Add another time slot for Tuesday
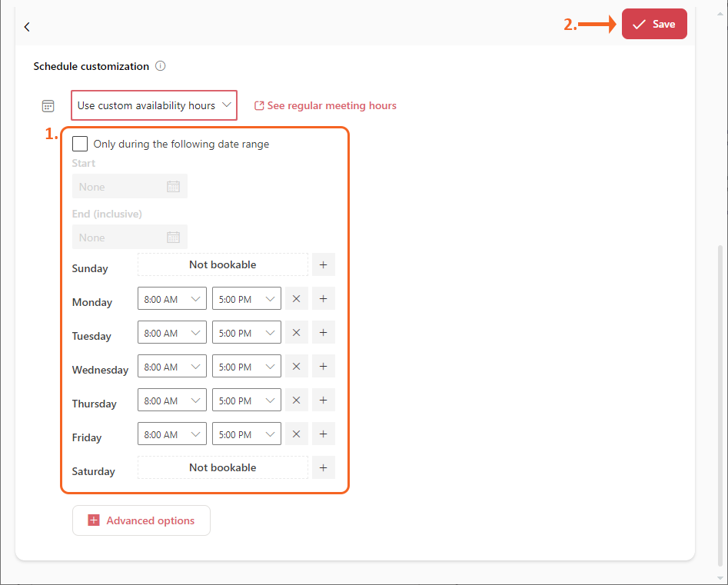728x585 pixels. [323, 332]
